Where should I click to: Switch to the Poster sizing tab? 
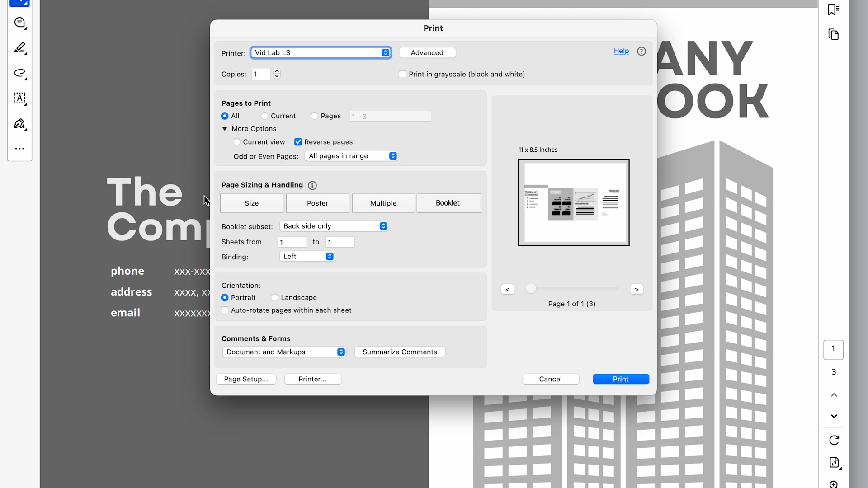tap(317, 203)
